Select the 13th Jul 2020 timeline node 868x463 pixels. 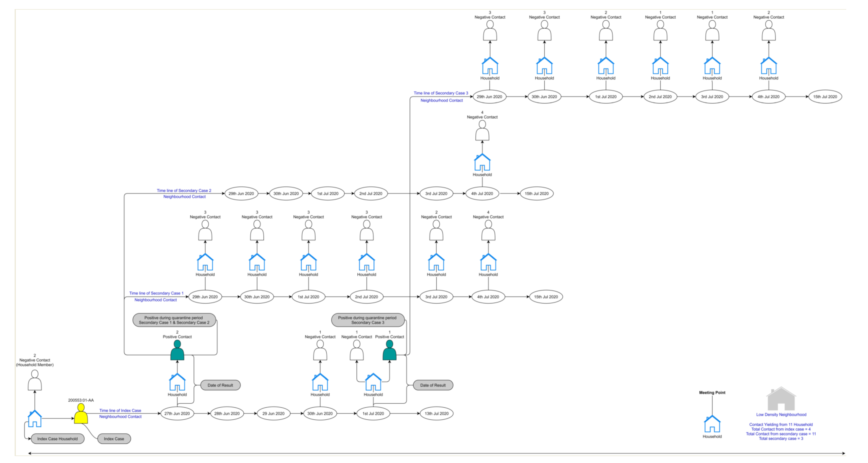click(436, 414)
